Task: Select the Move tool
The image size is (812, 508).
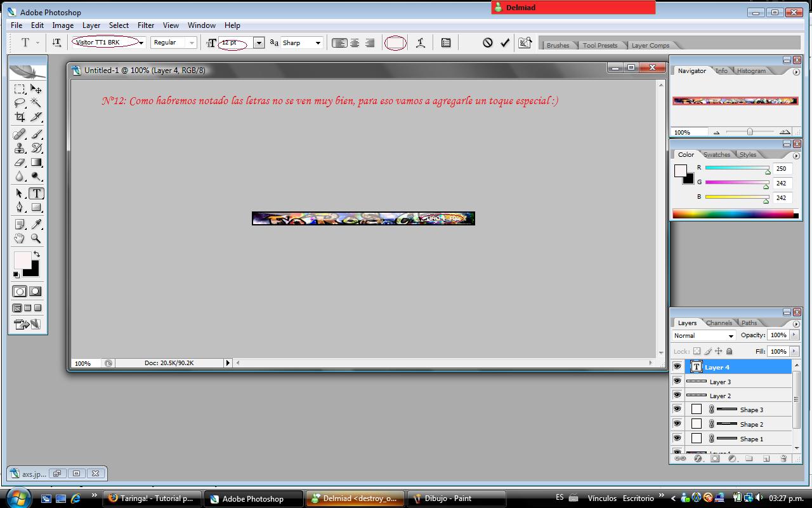Action: point(36,89)
